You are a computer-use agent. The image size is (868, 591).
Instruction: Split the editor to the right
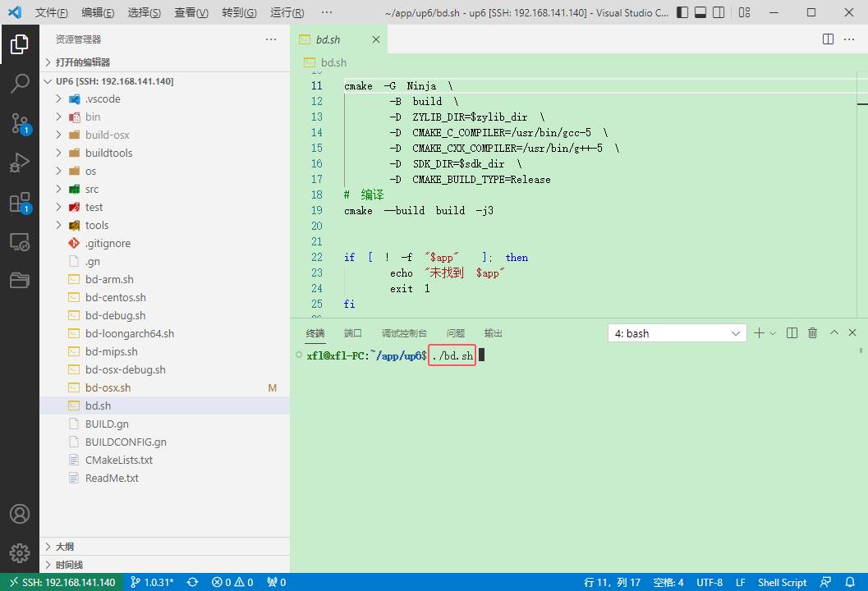(x=829, y=39)
